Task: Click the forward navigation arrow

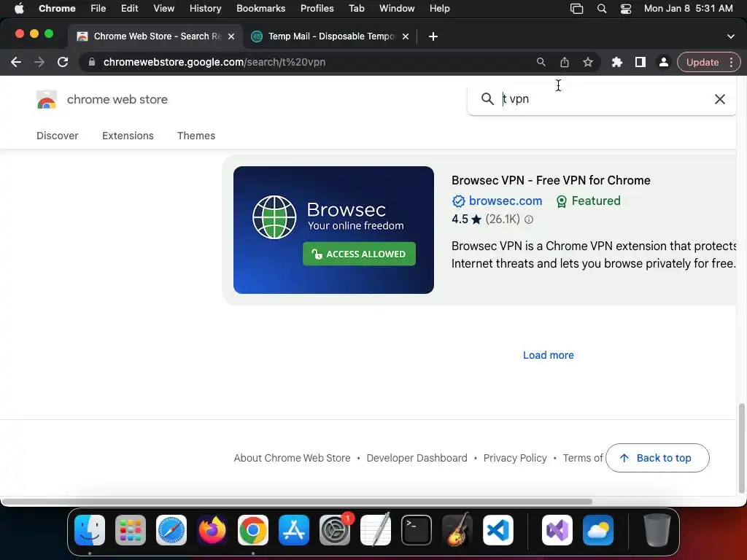Action: 39,62
